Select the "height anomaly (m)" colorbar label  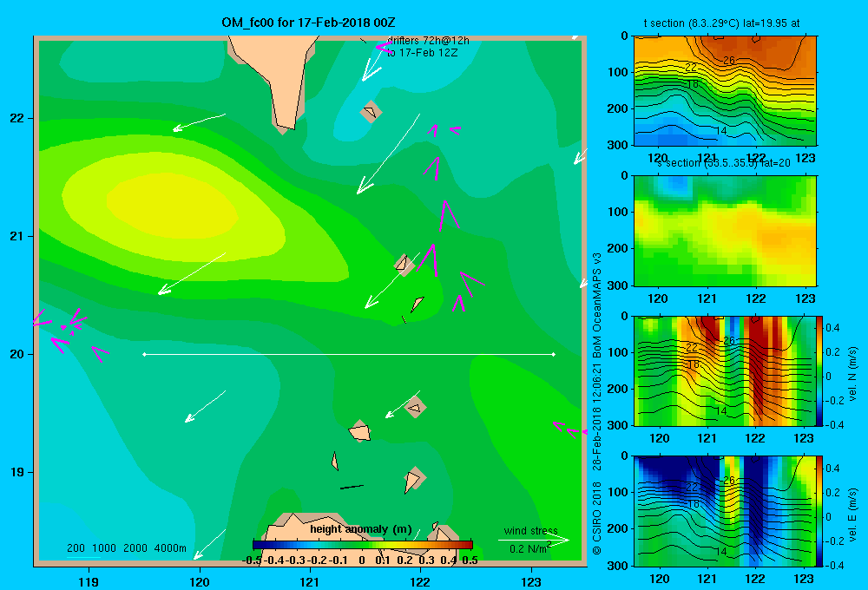[x=360, y=529]
